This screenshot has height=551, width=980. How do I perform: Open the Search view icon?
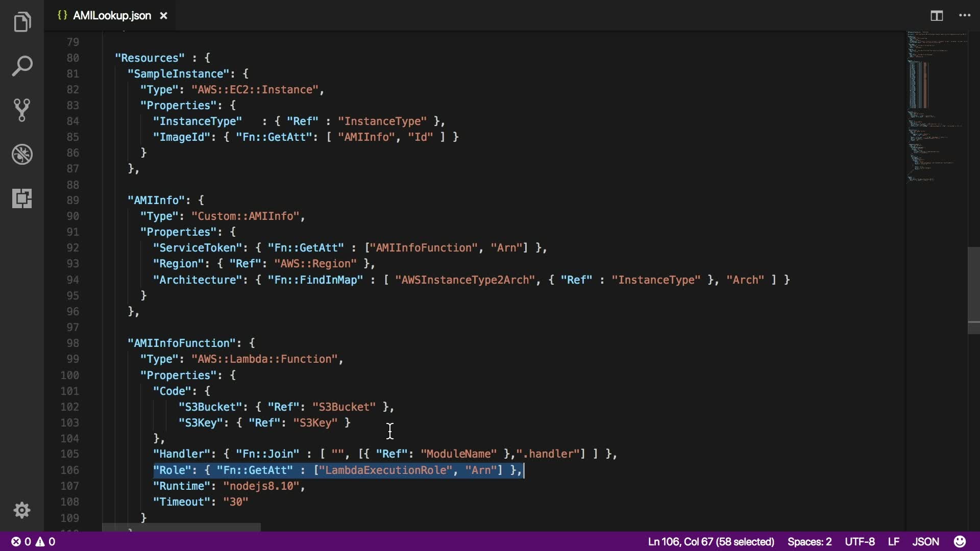[22, 66]
